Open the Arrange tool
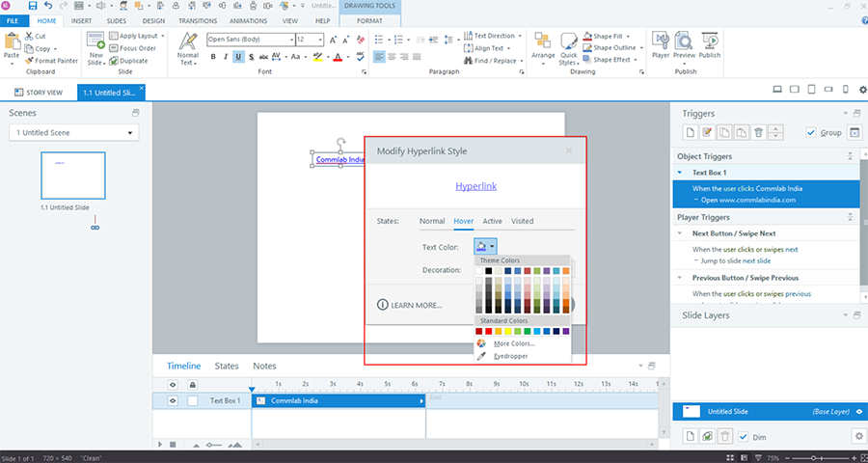 click(x=543, y=48)
